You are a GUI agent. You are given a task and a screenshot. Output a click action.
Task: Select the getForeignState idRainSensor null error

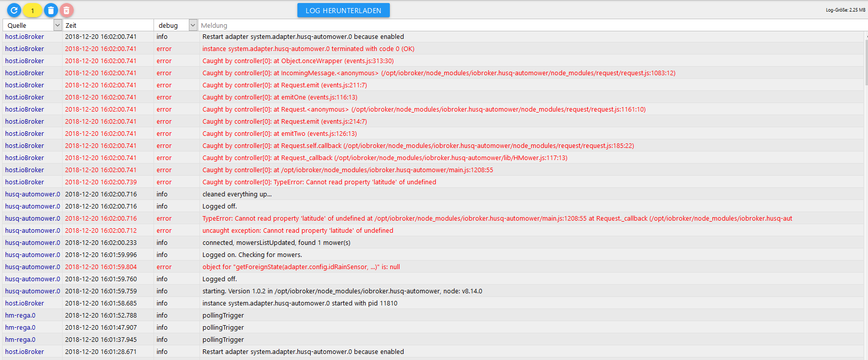(301, 267)
